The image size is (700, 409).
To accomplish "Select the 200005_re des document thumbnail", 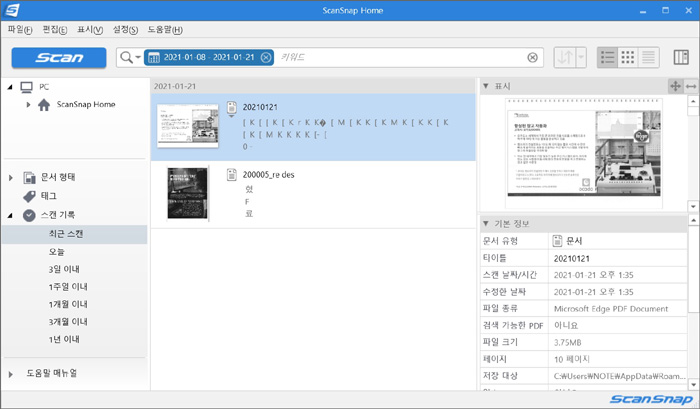I will (x=188, y=193).
